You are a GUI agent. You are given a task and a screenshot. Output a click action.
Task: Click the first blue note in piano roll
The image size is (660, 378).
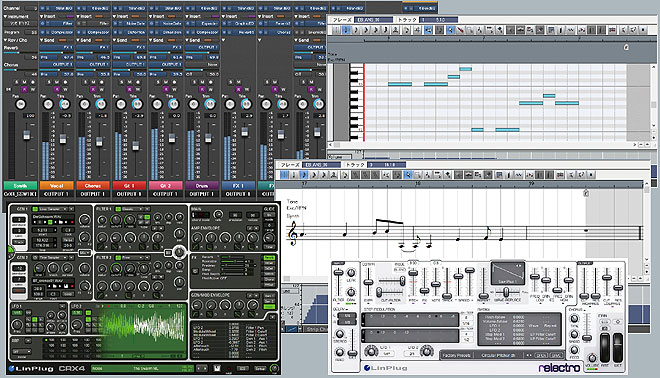click(399, 84)
